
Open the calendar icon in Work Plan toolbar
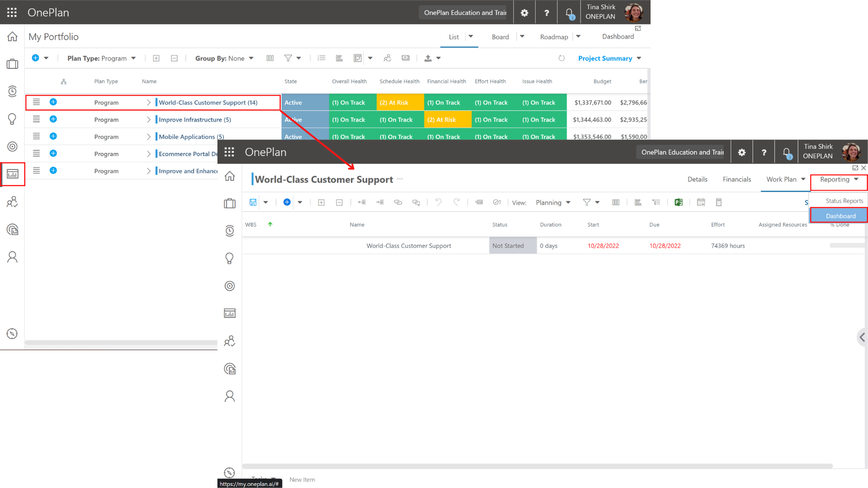coord(701,202)
